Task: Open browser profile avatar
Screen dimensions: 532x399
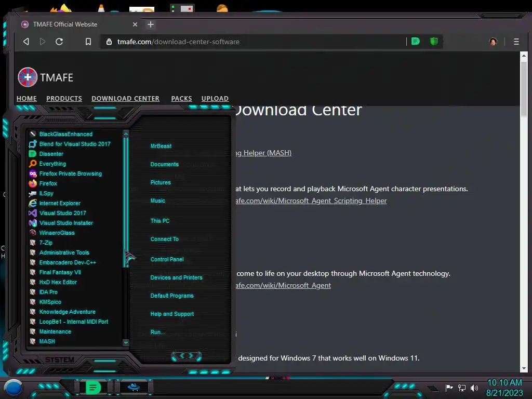Action: point(493,42)
